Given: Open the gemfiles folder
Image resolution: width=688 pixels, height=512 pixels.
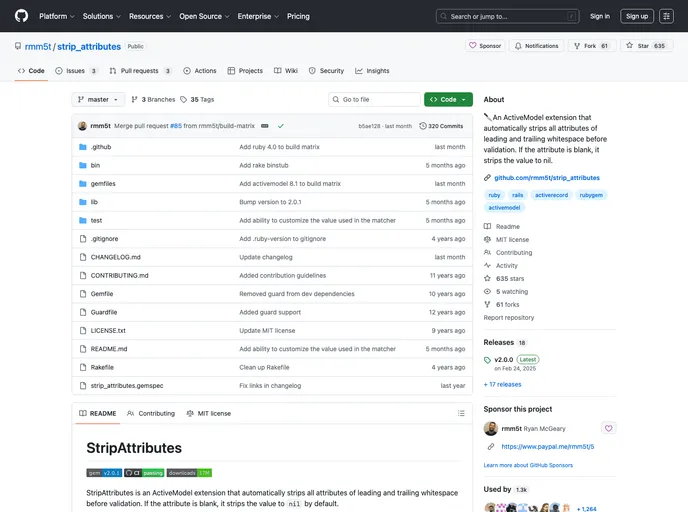Looking at the screenshot, I should (x=103, y=184).
